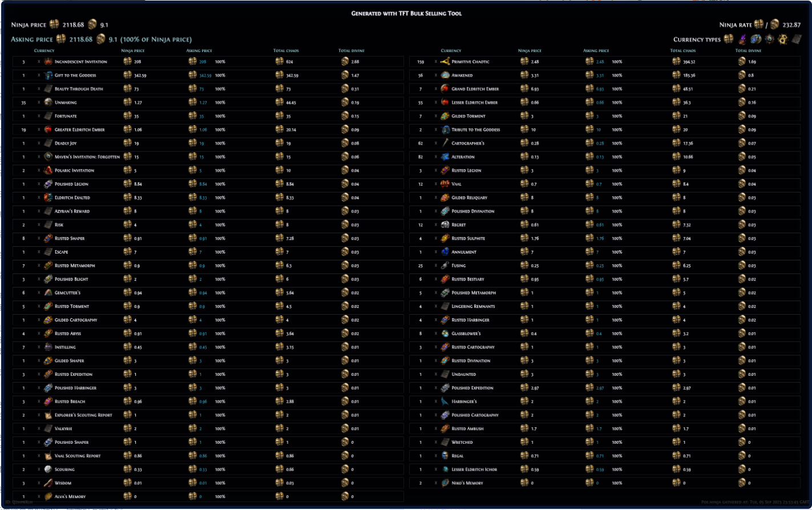Select the Vaal orb item icon
This screenshot has height=510, width=812.
(445, 184)
